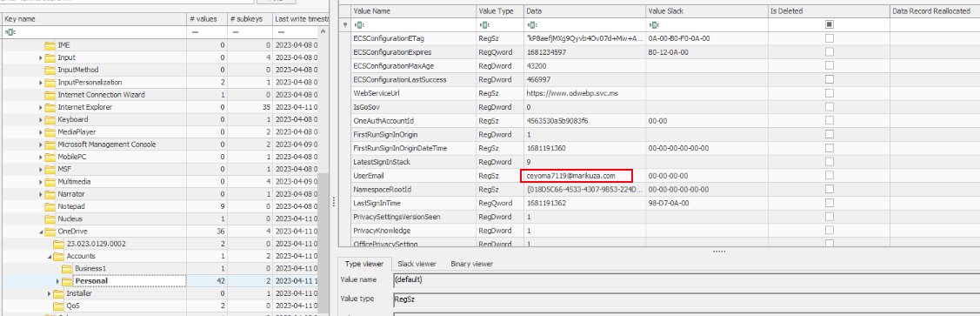Switch to the Type viewer tab

pos(365,264)
